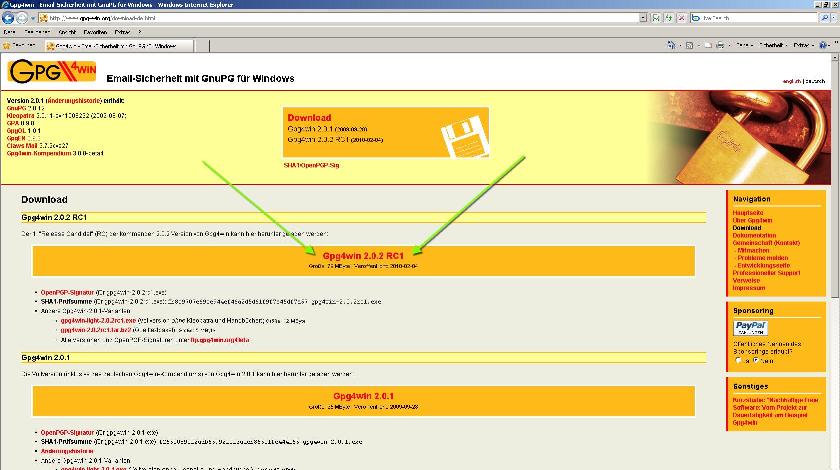Viewport: 840px width, 470px height.
Task: Click the Print icon in command bar
Action: (x=721, y=46)
